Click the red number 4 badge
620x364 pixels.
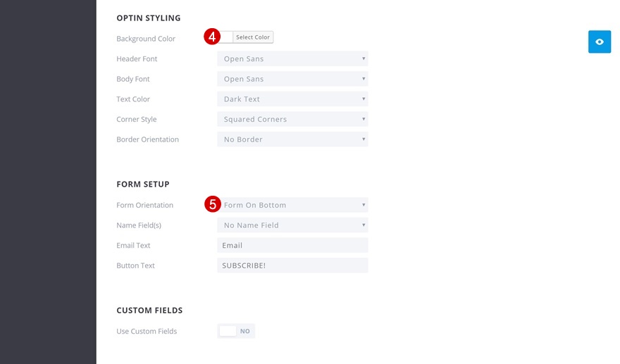point(212,37)
